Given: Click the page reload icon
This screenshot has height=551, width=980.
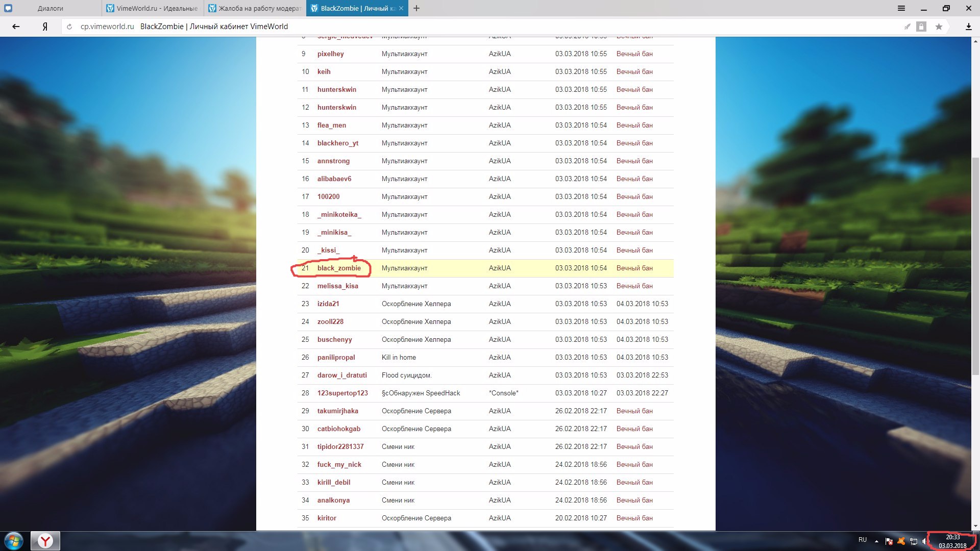Looking at the screenshot, I should point(69,27).
